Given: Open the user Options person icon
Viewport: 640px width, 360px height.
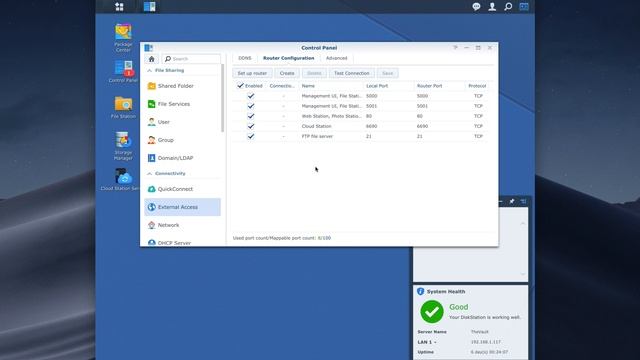Looking at the screenshot, I should (492, 7).
